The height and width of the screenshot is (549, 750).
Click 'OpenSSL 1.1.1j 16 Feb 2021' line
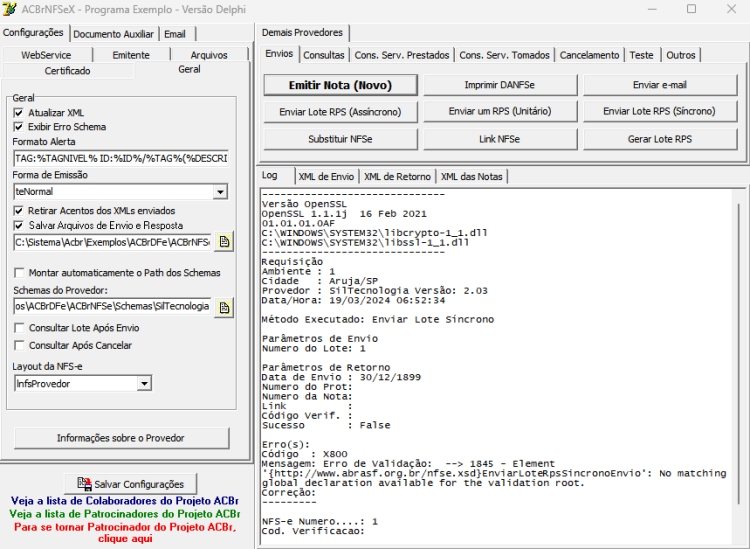tap(344, 214)
